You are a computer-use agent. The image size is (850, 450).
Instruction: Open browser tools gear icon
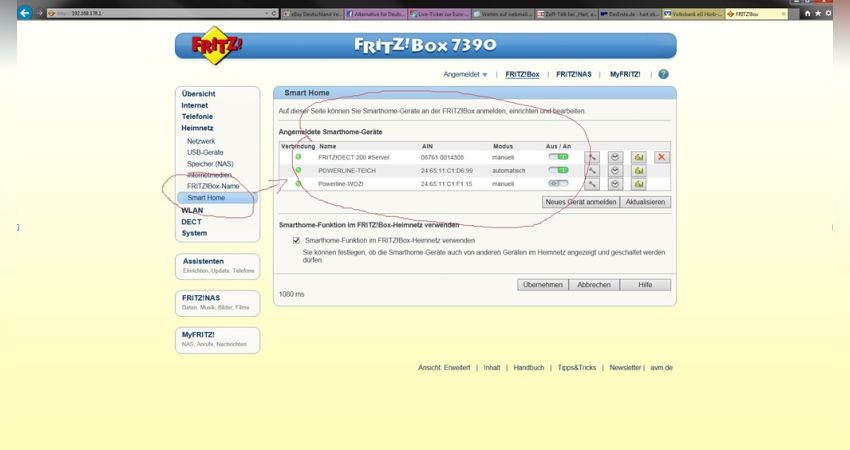[x=828, y=14]
